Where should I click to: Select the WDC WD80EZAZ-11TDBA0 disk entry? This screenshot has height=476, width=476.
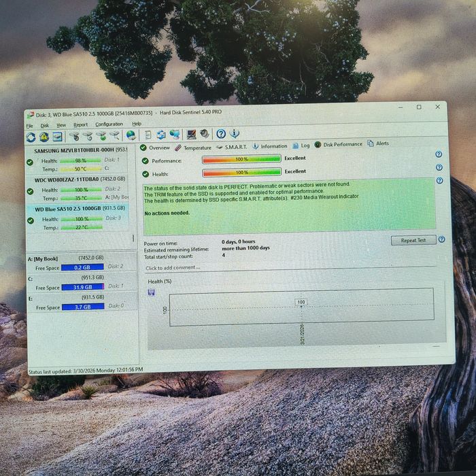pos(78,188)
